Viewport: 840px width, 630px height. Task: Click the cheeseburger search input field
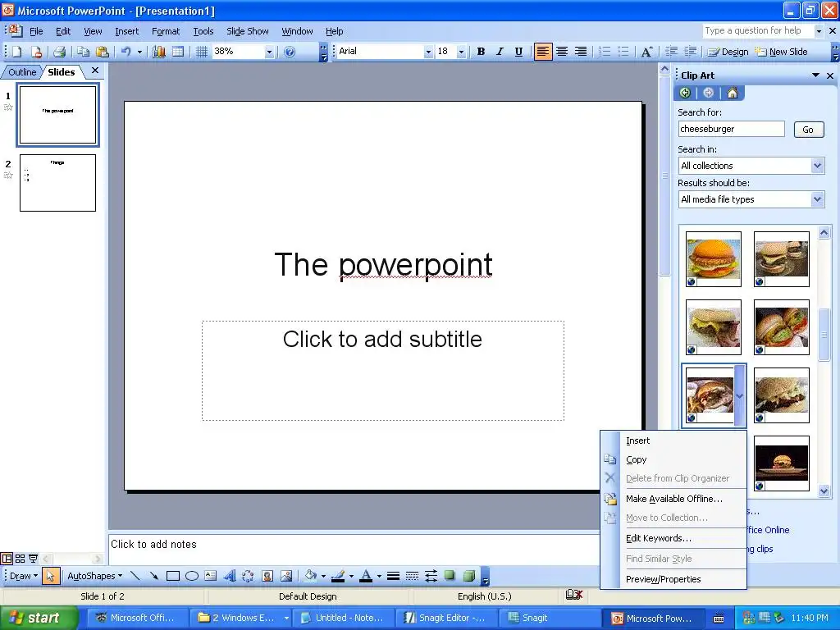pos(731,129)
